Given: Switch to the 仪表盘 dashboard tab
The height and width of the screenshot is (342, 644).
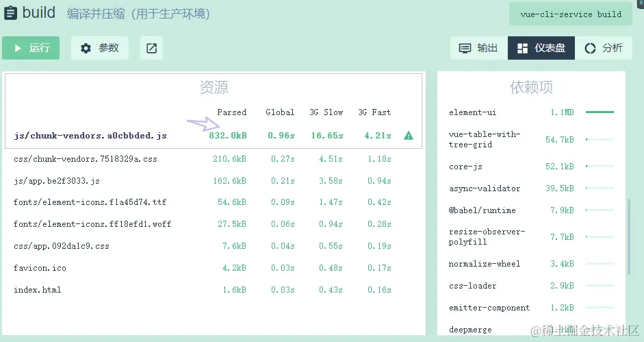Looking at the screenshot, I should click(541, 48).
